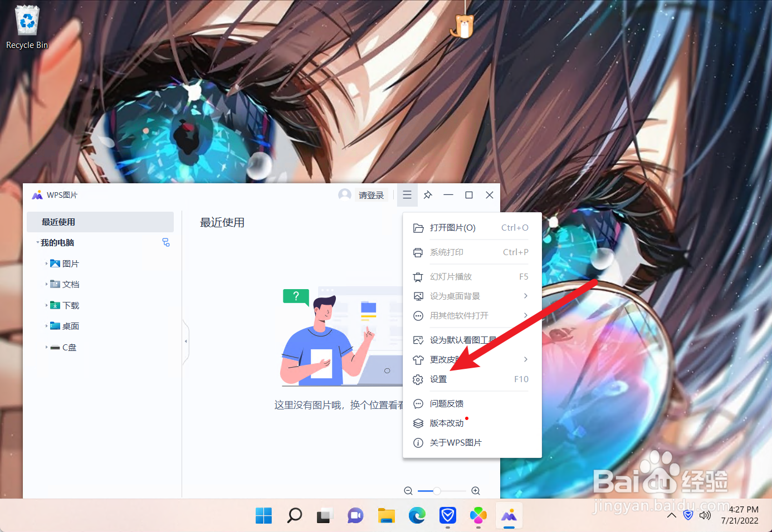The width and height of the screenshot is (772, 532).
Task: Select 最近使用 in the sidebar
Action: (100, 222)
